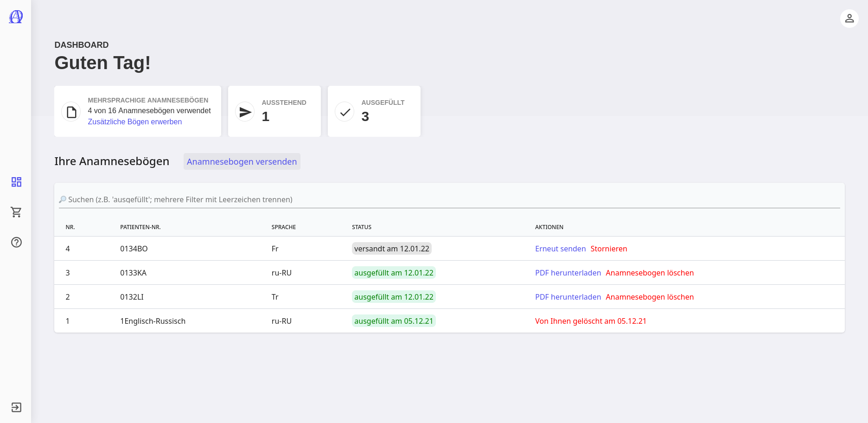Focus the Suchen filter input field
Screen dimensions: 868x423
[449, 199]
